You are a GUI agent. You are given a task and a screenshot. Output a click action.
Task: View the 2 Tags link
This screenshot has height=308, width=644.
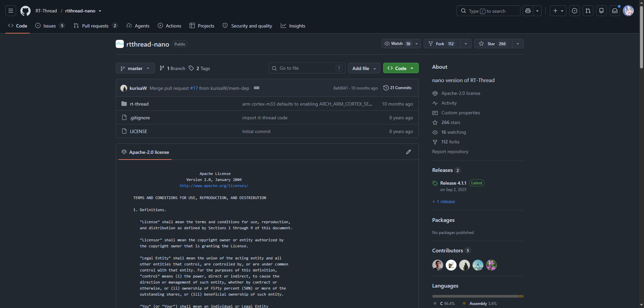[200, 68]
